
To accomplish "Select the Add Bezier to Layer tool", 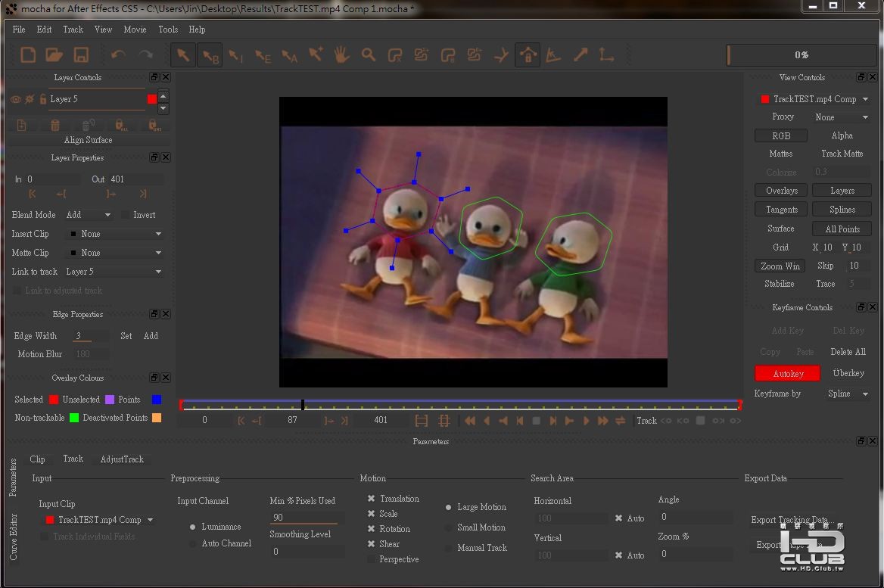I will [x=474, y=54].
